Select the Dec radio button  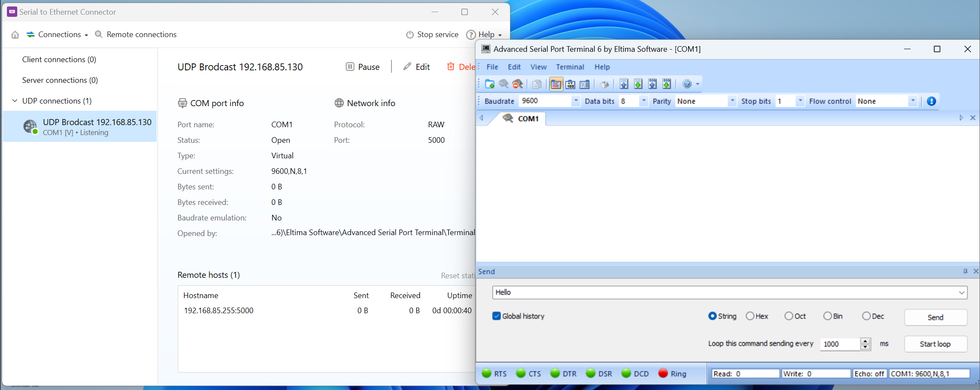[866, 316]
